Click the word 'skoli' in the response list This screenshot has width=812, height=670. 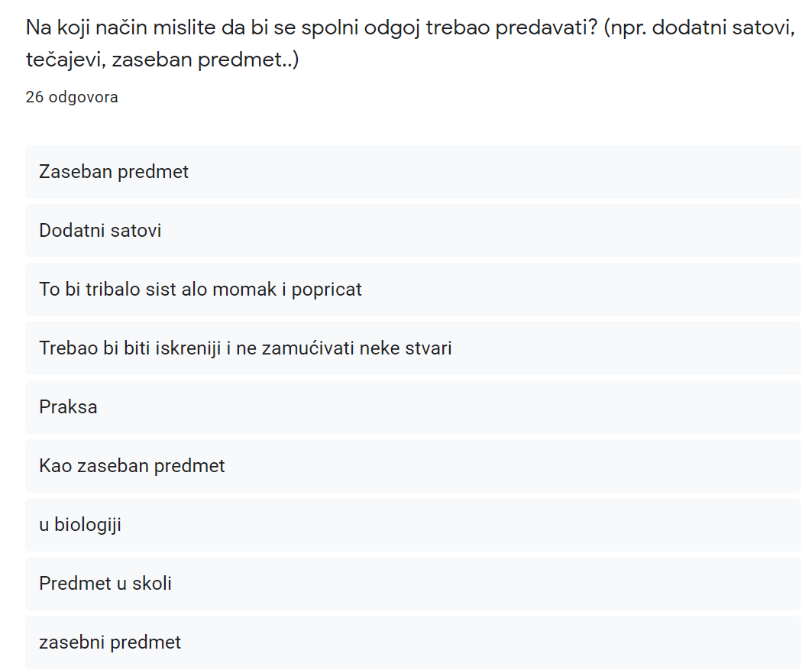point(152,584)
